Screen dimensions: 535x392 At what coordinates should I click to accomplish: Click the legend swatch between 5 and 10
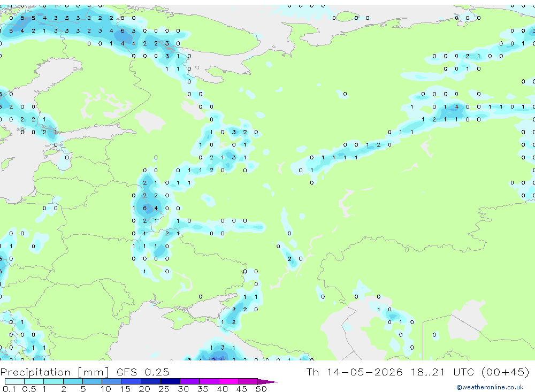pos(93,381)
